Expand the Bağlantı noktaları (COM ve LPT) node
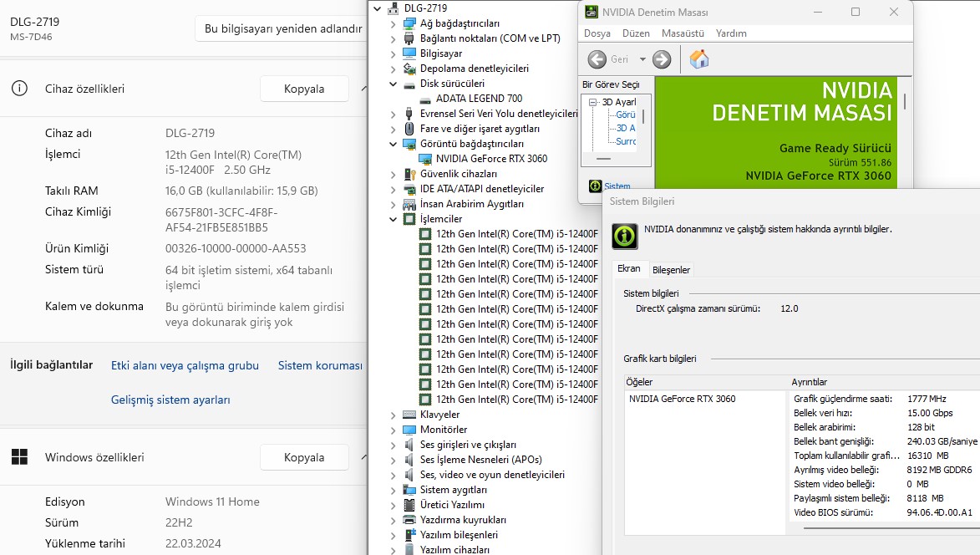This screenshot has height=555, width=980. coord(393,38)
